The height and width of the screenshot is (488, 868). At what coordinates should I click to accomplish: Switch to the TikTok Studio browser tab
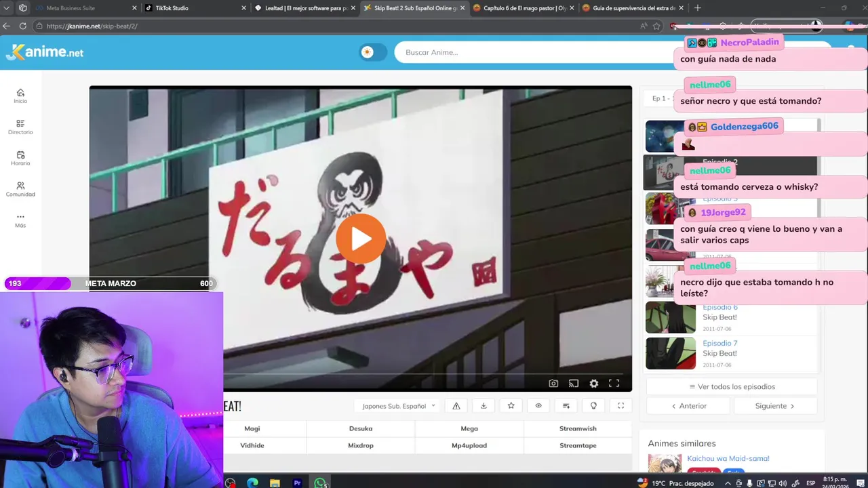(195, 8)
